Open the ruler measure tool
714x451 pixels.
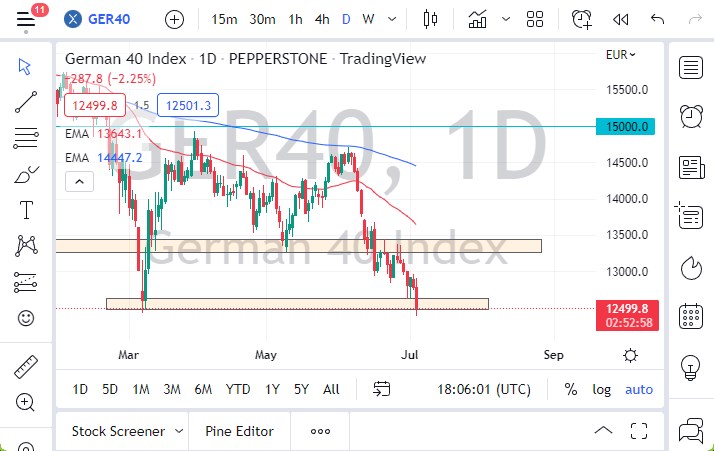pos(26,367)
